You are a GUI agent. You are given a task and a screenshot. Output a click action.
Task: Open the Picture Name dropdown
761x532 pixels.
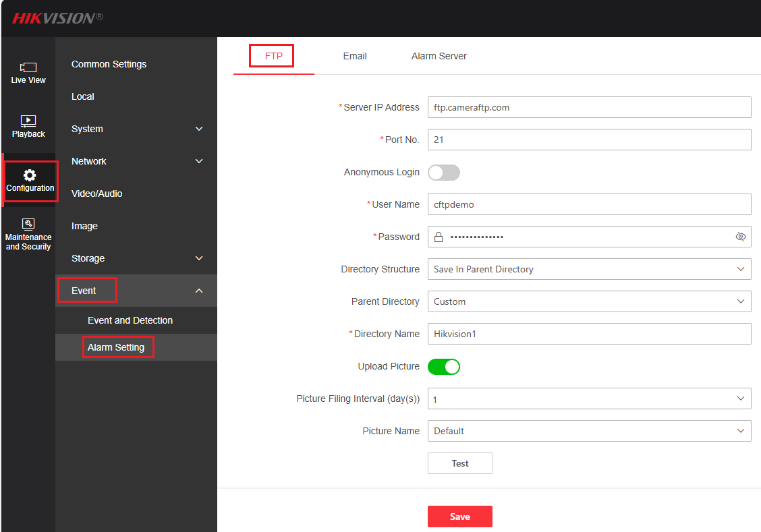pyautogui.click(x=589, y=431)
